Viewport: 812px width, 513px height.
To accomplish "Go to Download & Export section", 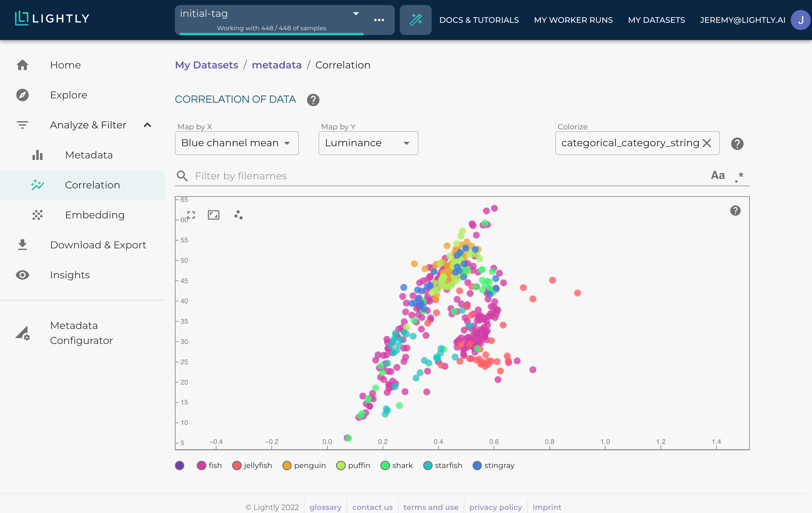I will [98, 245].
